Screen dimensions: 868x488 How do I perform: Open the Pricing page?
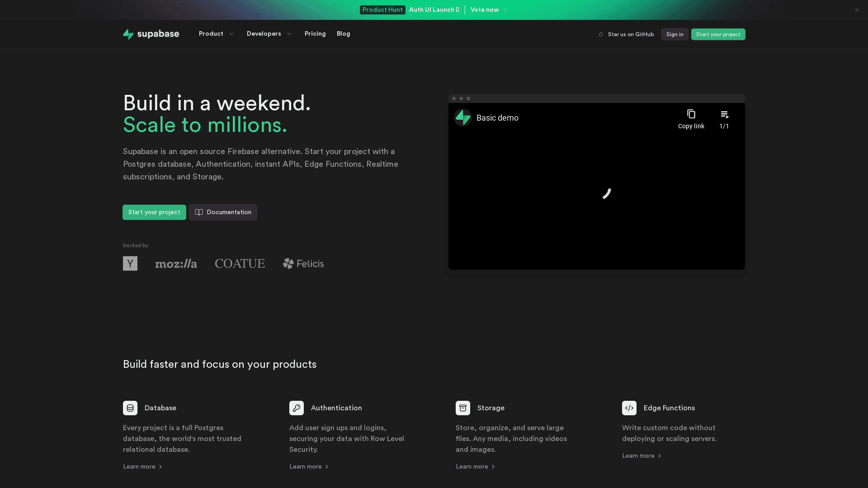coord(315,34)
